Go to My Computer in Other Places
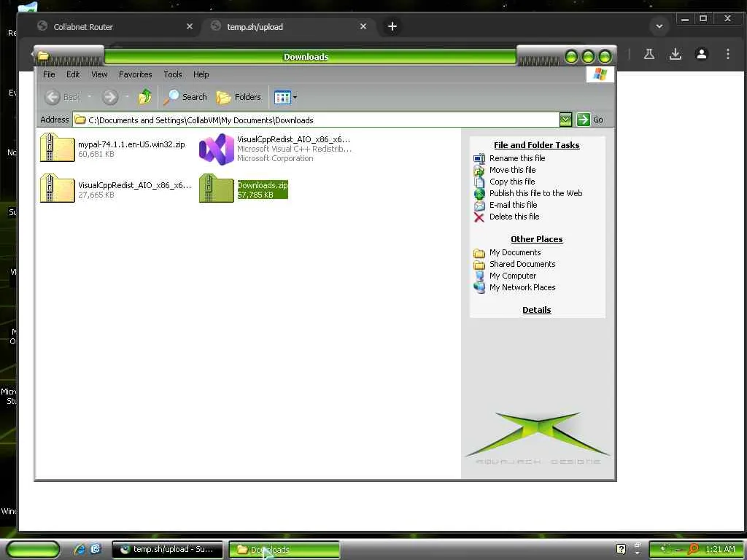 [513, 276]
